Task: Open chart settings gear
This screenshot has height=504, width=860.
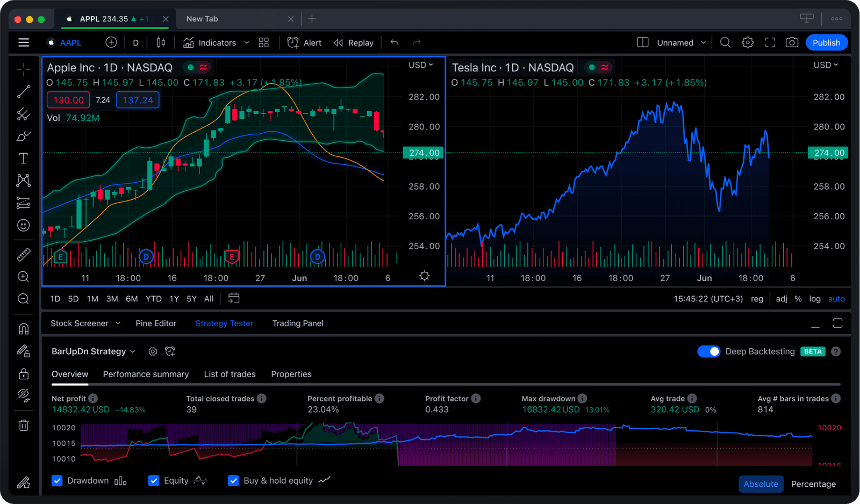Action: pos(747,42)
